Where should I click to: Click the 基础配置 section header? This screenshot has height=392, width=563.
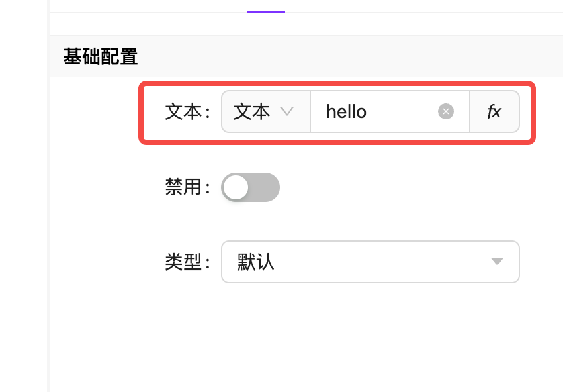(x=101, y=57)
